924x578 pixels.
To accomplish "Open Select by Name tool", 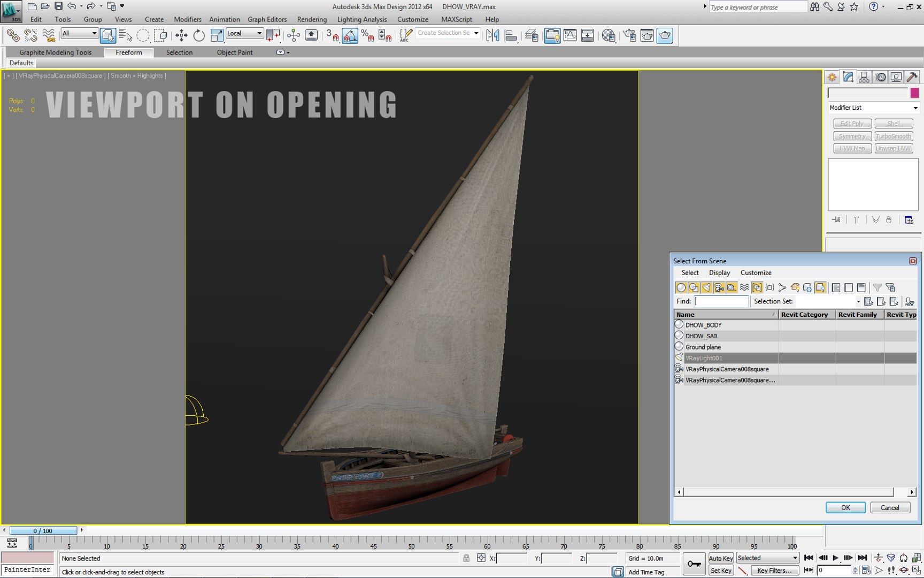I will pyautogui.click(x=125, y=35).
